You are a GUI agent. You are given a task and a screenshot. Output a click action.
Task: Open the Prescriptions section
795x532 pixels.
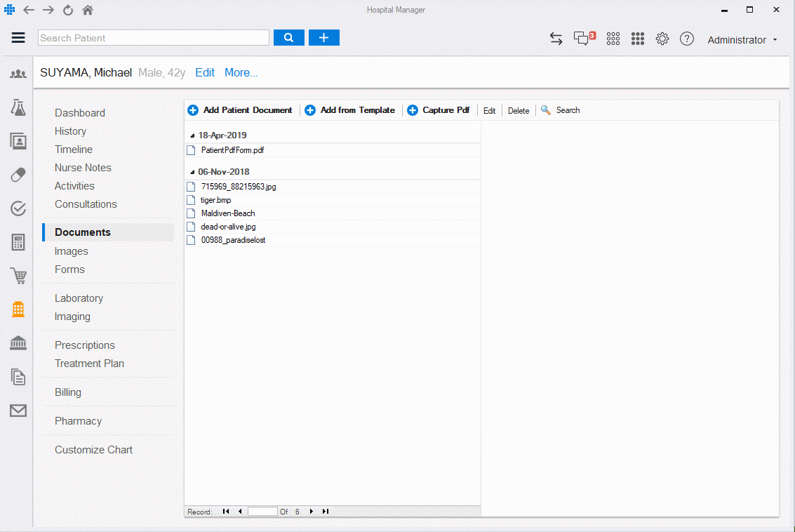click(85, 345)
